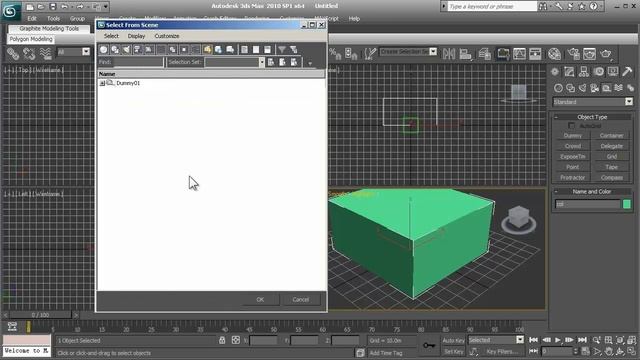Click the funnel filter icon in dialog
This screenshot has width=640, height=360.
click(x=282, y=49)
